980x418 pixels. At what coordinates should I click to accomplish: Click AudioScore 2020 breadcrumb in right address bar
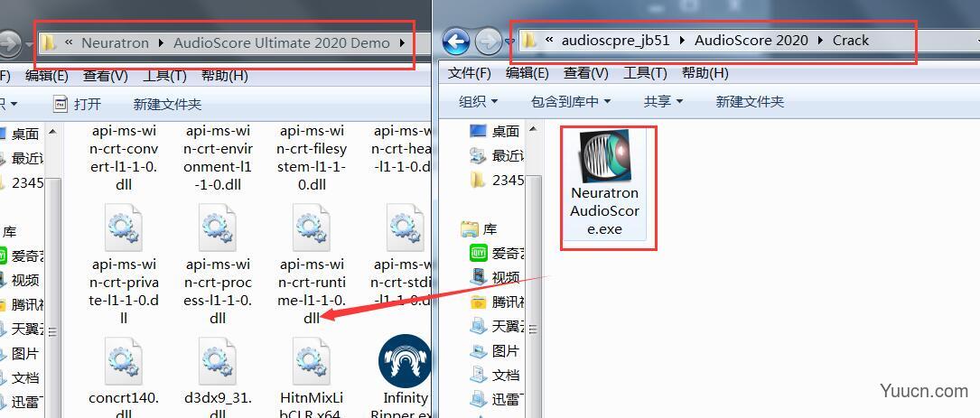751,41
